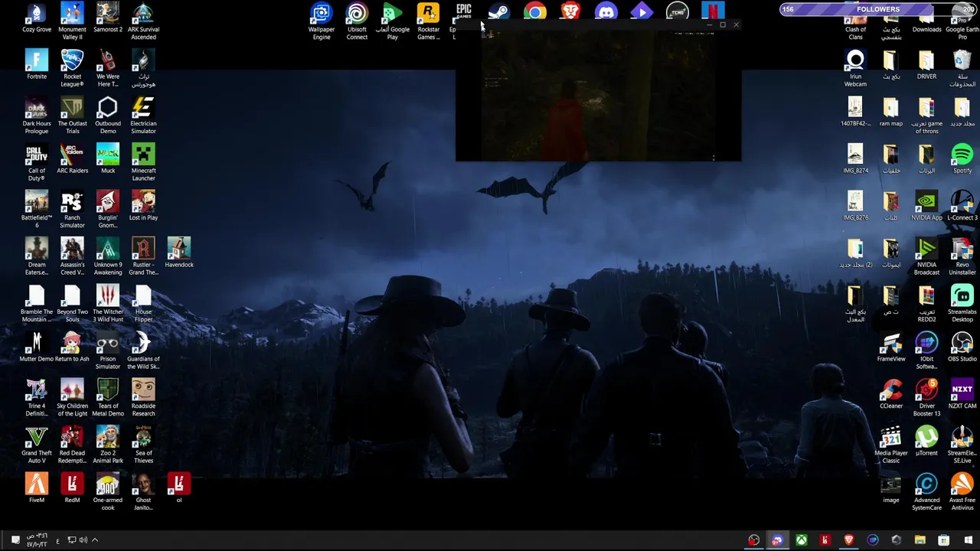The height and width of the screenshot is (551, 980).
Task: Open the NVIDIA App shortcut
Action: pos(926,206)
